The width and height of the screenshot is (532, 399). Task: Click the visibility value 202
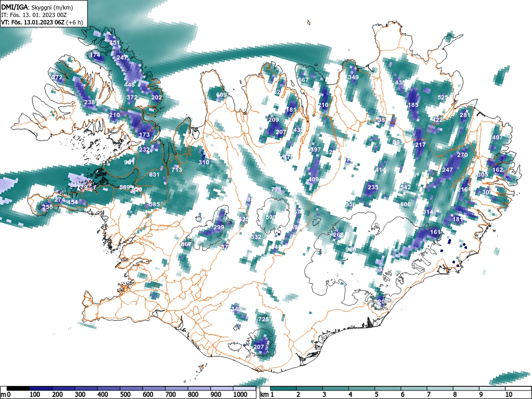pyautogui.click(x=156, y=97)
